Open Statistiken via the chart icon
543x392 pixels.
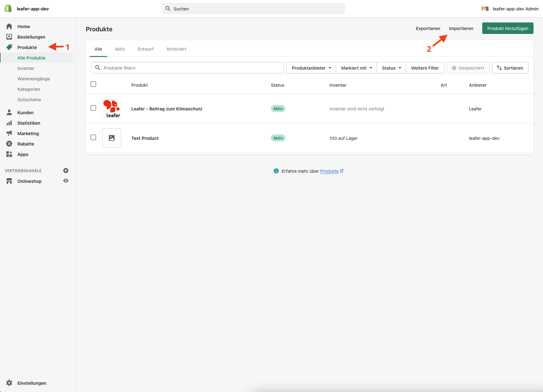[x=9, y=123]
